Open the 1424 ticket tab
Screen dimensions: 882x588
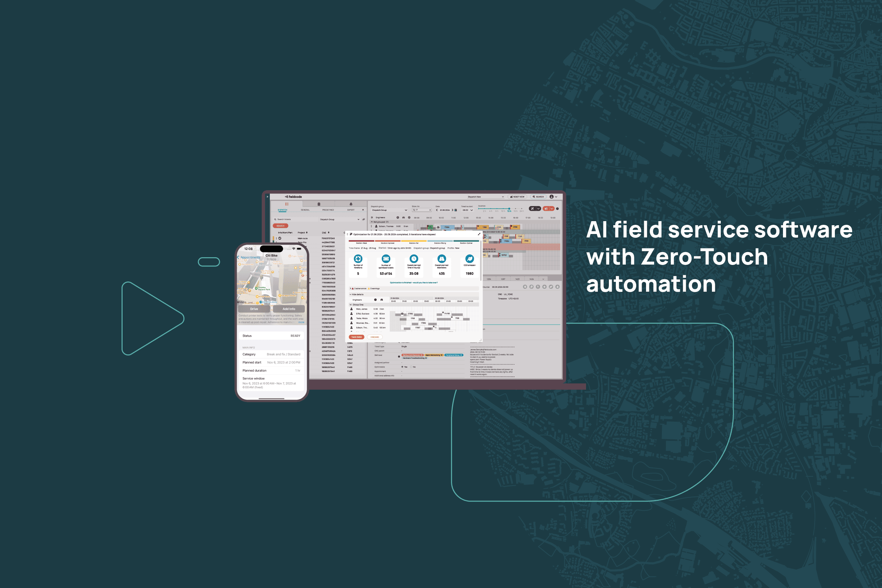pyautogui.click(x=532, y=279)
